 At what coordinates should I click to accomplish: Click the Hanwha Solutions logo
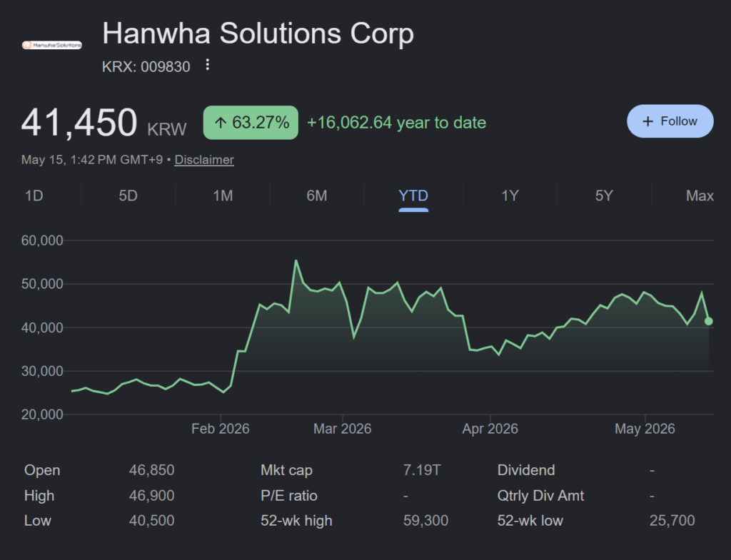coord(51,45)
